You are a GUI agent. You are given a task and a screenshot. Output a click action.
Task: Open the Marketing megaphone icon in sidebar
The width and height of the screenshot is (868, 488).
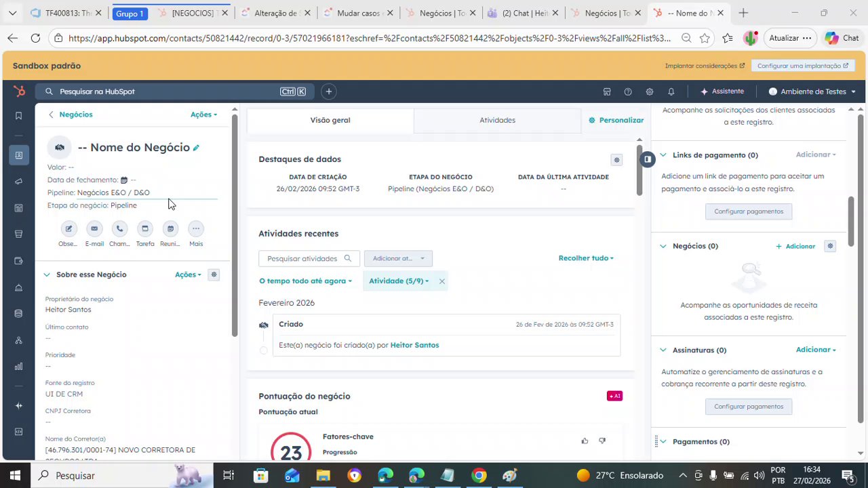click(19, 182)
